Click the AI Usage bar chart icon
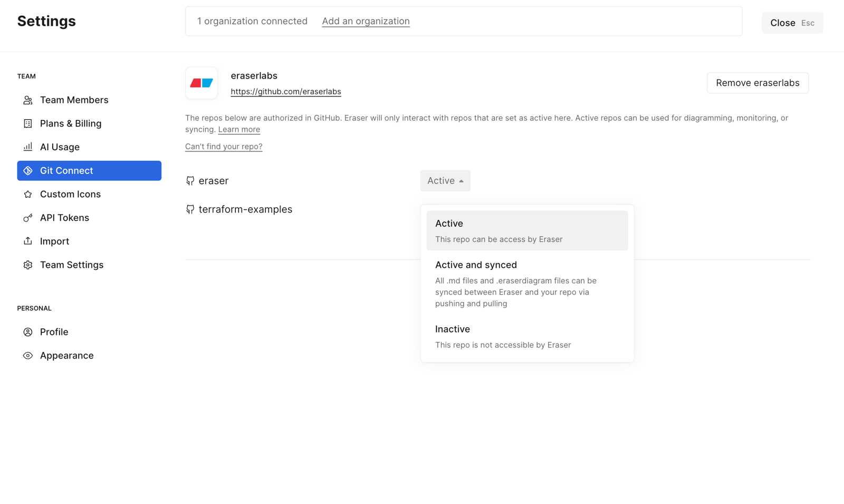 (x=28, y=147)
